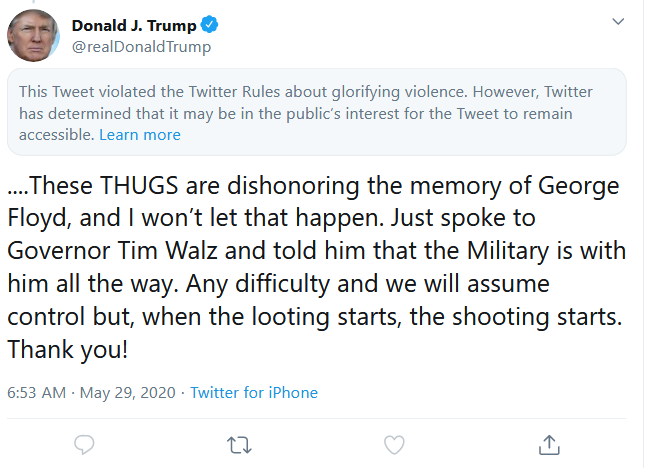Retweet this tweet using the arrows icon
Image resolution: width=648 pixels, height=468 pixels.
pos(240,443)
